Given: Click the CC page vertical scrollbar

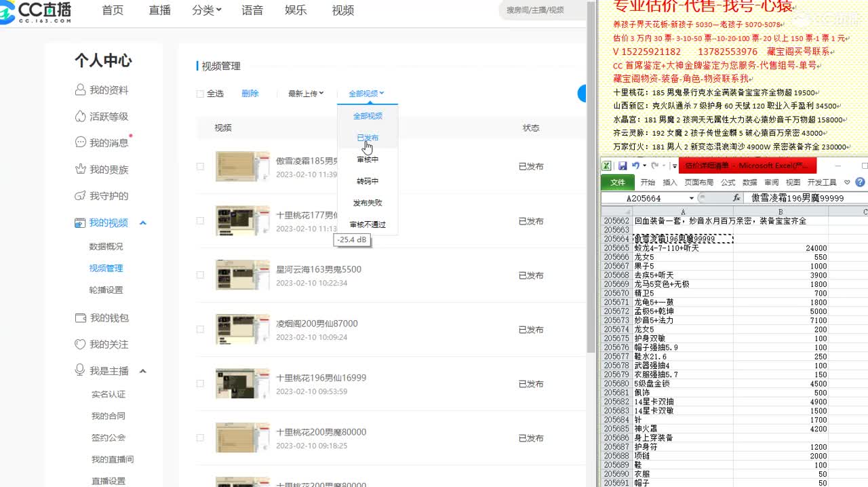Looking at the screenshot, I should pyautogui.click(x=591, y=176).
